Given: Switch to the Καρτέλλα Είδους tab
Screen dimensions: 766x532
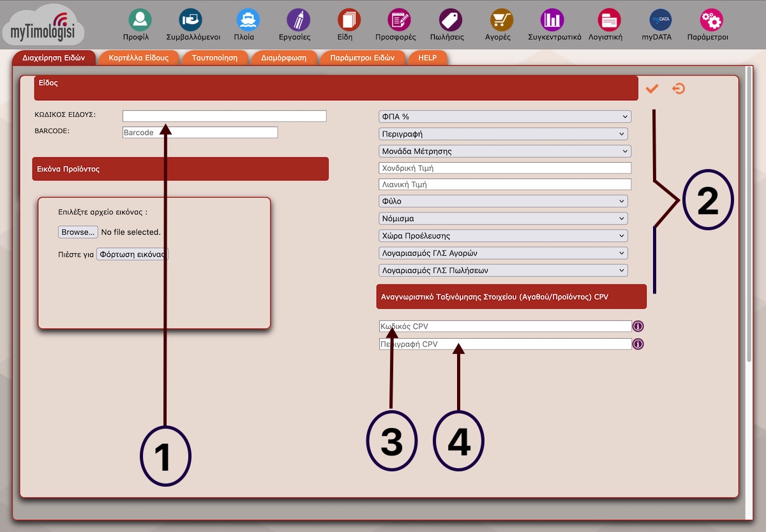Looking at the screenshot, I should pyautogui.click(x=139, y=58).
